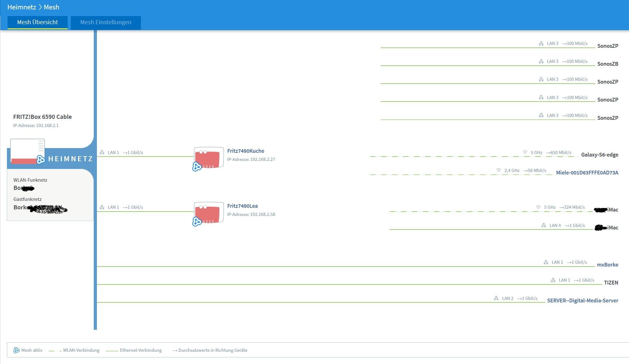Click the Fritz7490Kuche repeater device icon

pos(209,158)
